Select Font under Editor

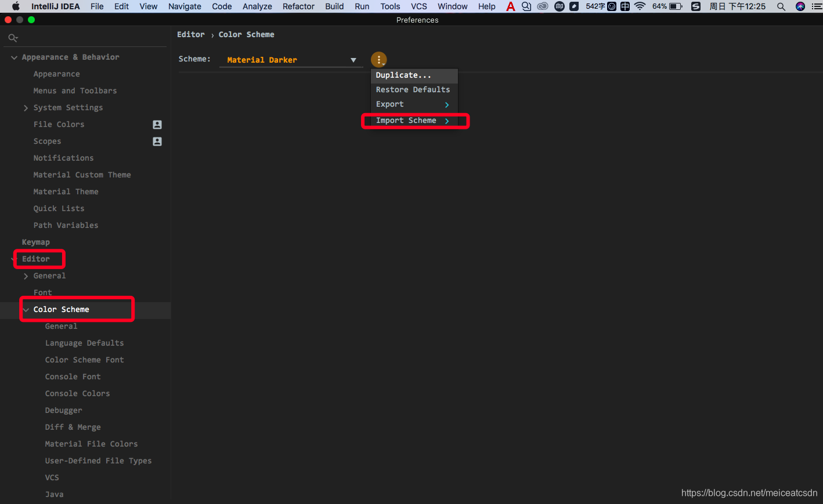point(42,293)
